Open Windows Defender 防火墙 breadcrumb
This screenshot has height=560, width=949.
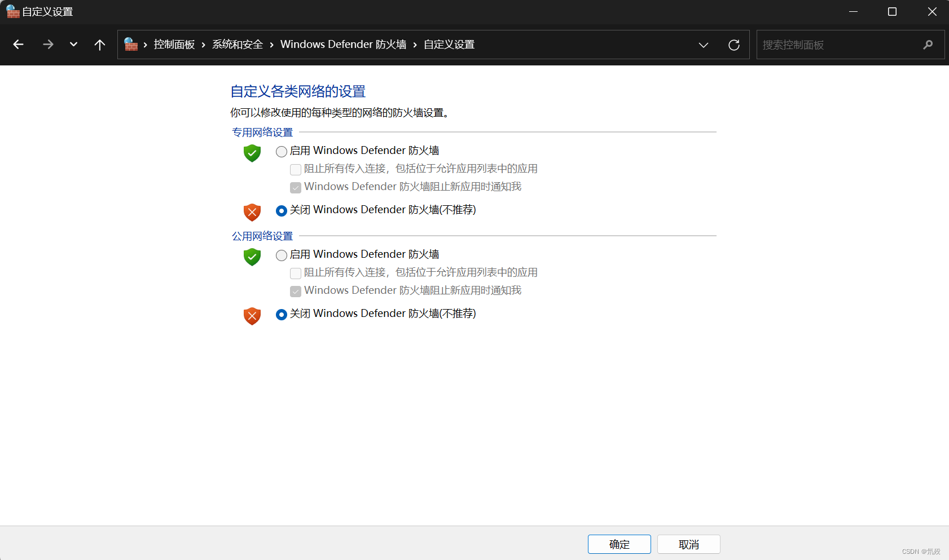344,45
